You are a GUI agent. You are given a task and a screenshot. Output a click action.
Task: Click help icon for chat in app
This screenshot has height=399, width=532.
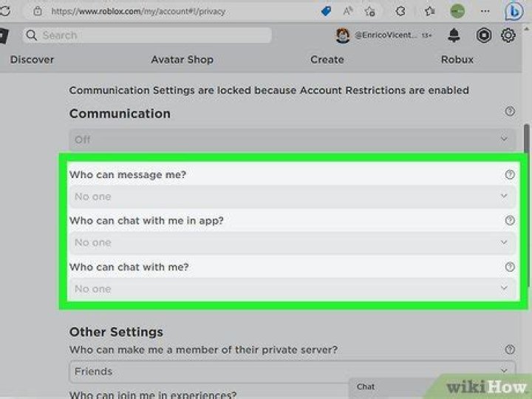click(509, 221)
